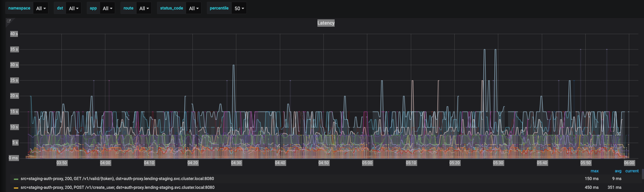Change the percentile value 50 dropdown
The image size is (644, 192).
pyautogui.click(x=239, y=8)
